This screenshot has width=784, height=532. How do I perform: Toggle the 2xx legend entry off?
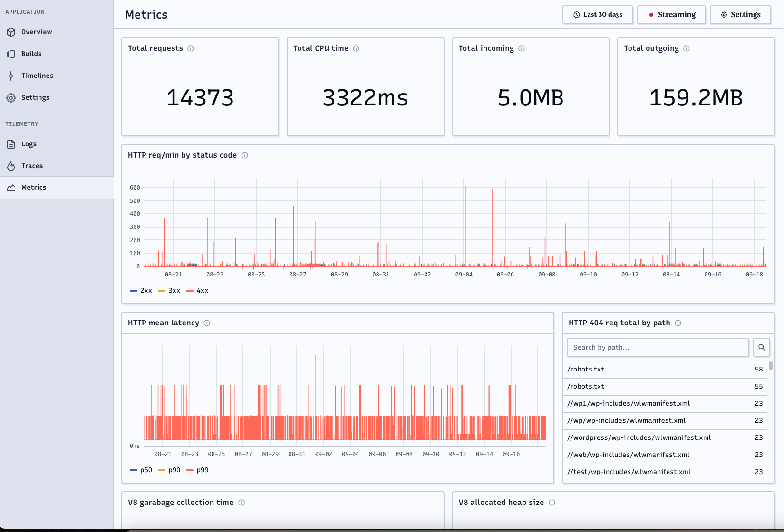[x=141, y=290]
